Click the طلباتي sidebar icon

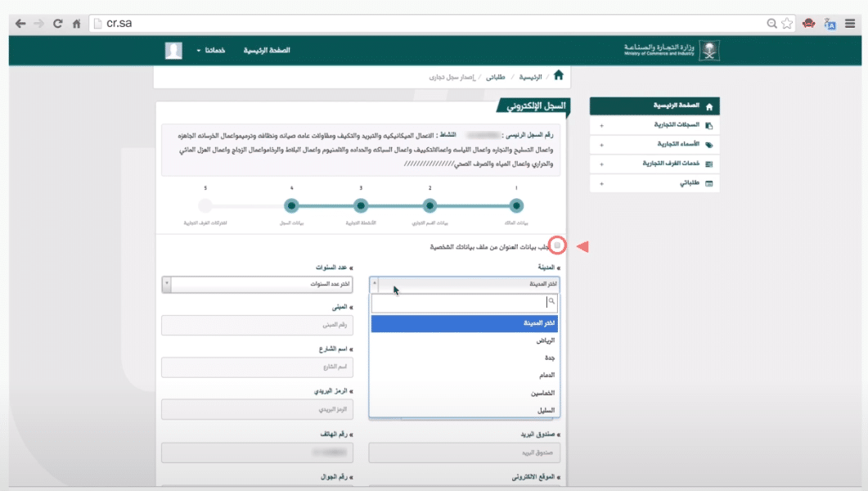709,184
